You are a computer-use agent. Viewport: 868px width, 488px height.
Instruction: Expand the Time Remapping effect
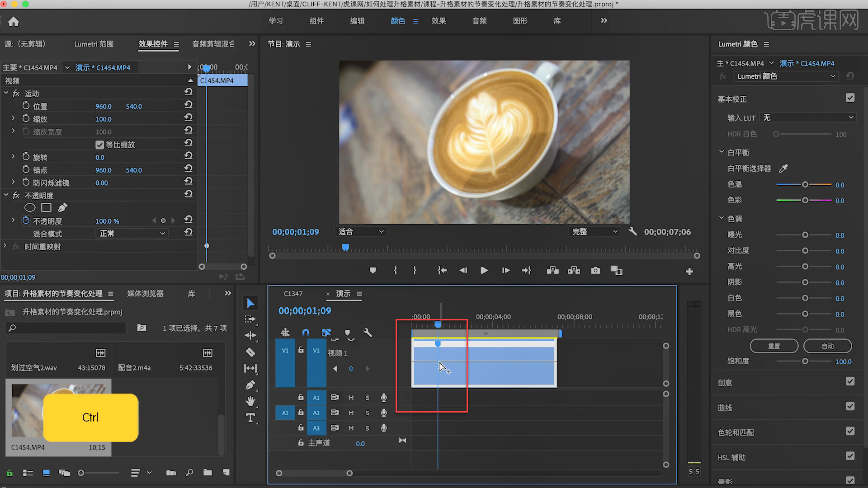click(5, 246)
